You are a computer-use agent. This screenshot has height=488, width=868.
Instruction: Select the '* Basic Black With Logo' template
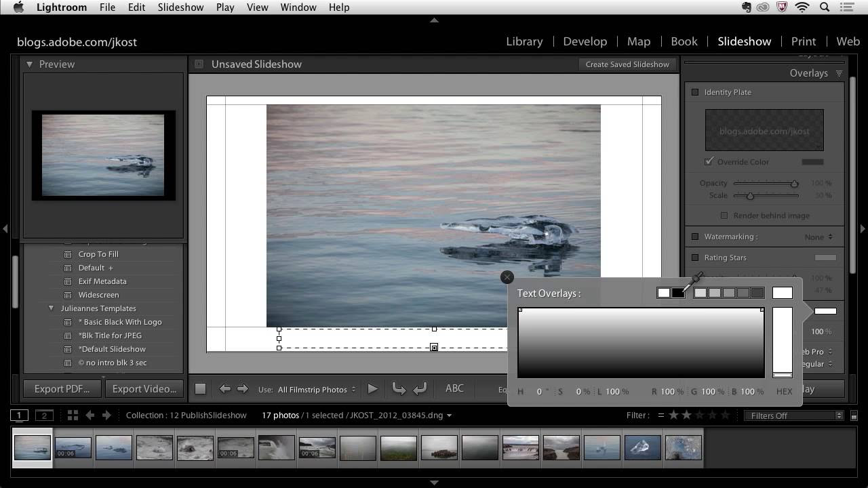coord(120,322)
